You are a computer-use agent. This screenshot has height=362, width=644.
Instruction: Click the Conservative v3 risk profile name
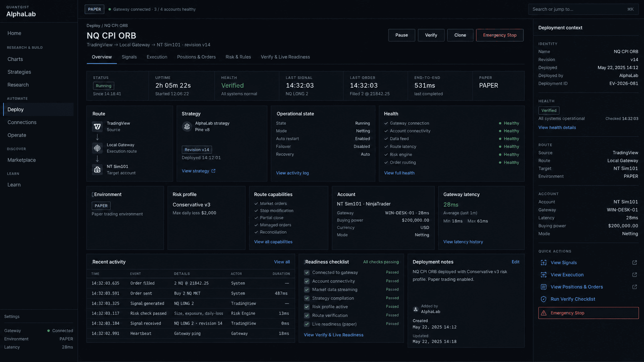(x=191, y=205)
